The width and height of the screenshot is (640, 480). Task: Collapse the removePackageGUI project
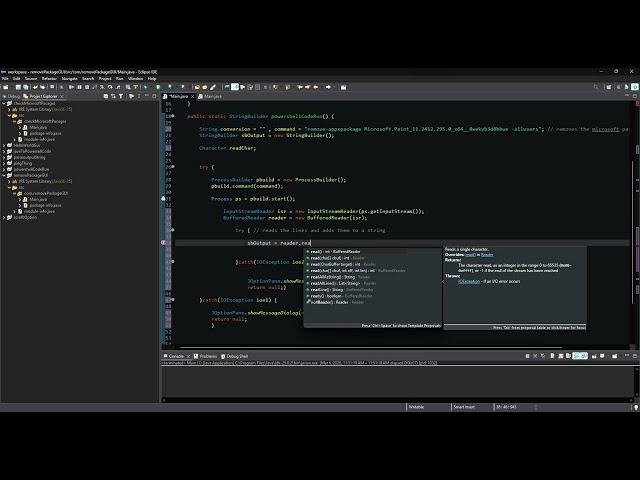(x=4, y=175)
